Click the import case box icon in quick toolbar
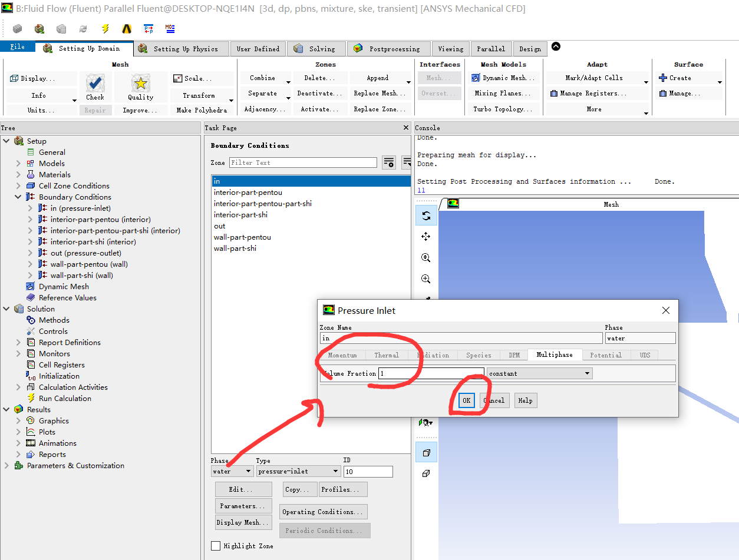Screen dimensions: 739x560 coord(39,28)
